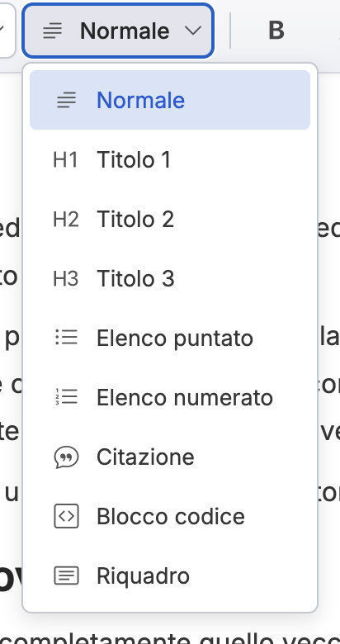The height and width of the screenshot is (644, 340).
Task: Click the numbered list icon
Action: pyautogui.click(x=66, y=397)
